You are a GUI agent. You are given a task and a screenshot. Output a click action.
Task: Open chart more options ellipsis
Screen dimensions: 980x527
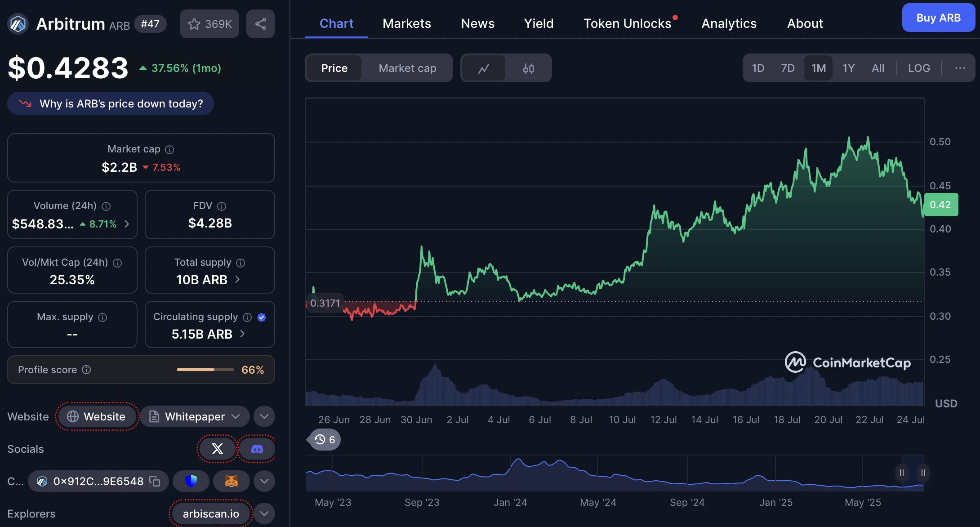click(x=960, y=68)
